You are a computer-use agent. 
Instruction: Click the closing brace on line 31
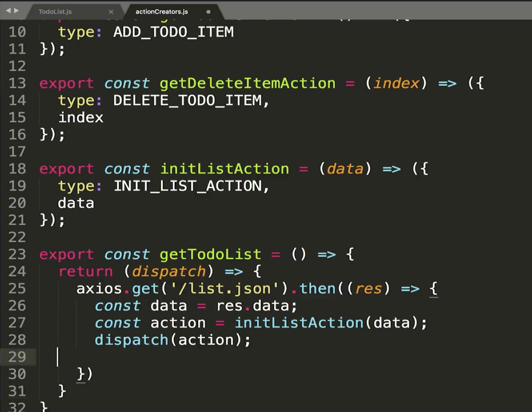pos(62,391)
